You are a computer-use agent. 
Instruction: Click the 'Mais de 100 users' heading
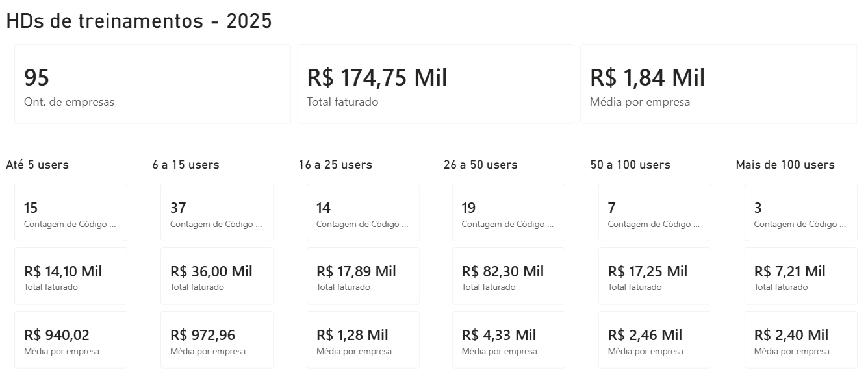click(x=785, y=165)
